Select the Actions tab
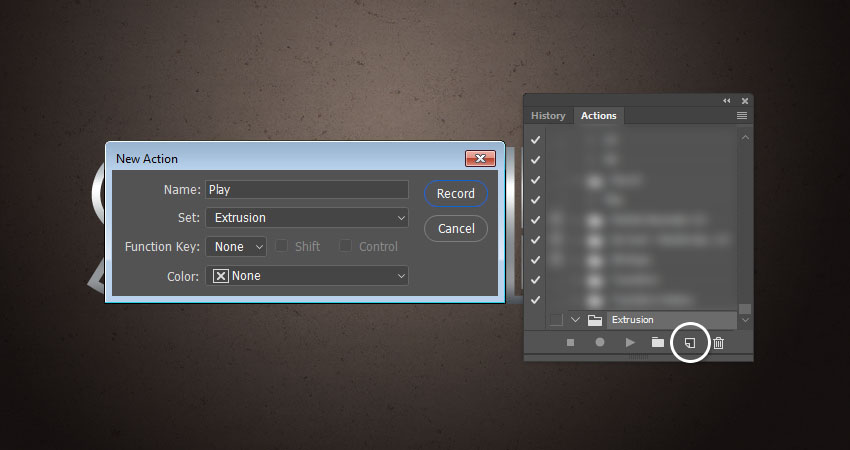Image resolution: width=850 pixels, height=450 pixels. (x=598, y=115)
